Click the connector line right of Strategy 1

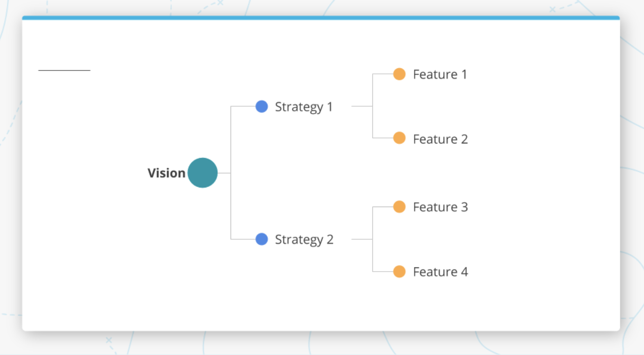pos(362,106)
